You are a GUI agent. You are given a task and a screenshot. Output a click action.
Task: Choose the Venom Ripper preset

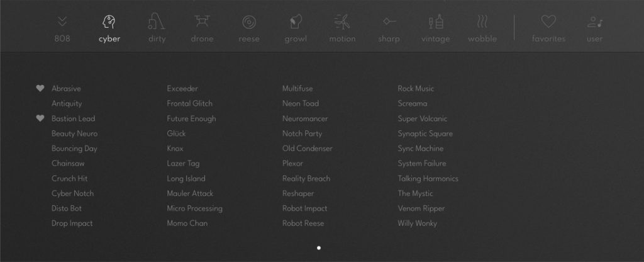[x=421, y=208]
